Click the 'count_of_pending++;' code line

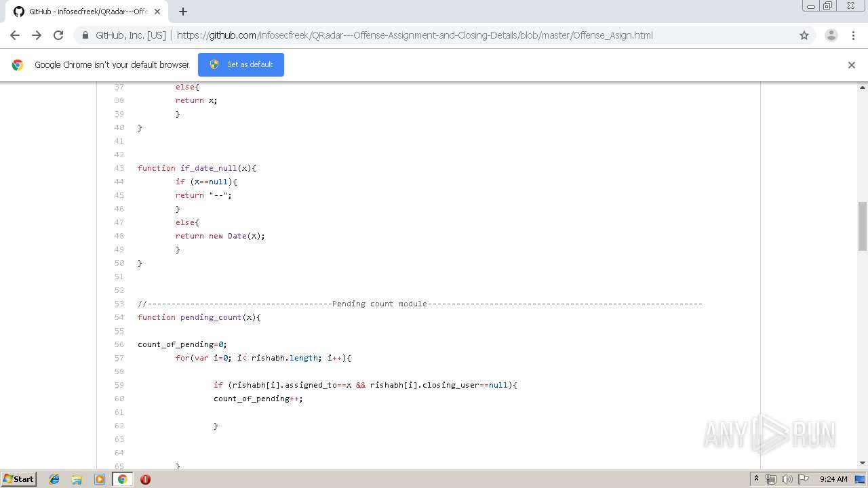[258, 399]
